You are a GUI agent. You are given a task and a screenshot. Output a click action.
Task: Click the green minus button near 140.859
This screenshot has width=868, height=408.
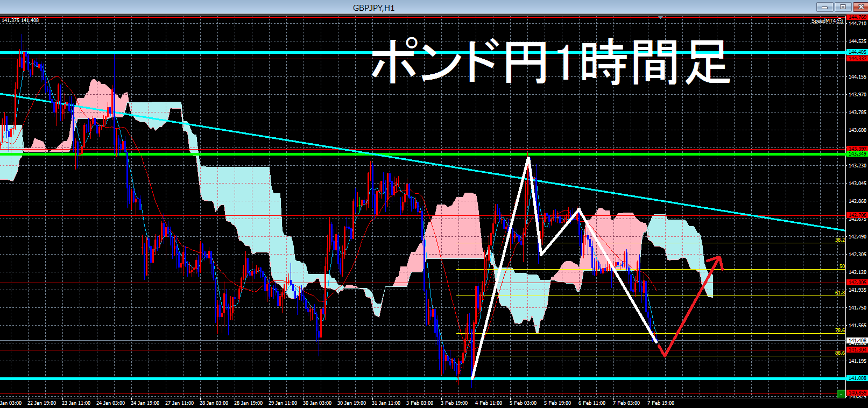coord(841,394)
